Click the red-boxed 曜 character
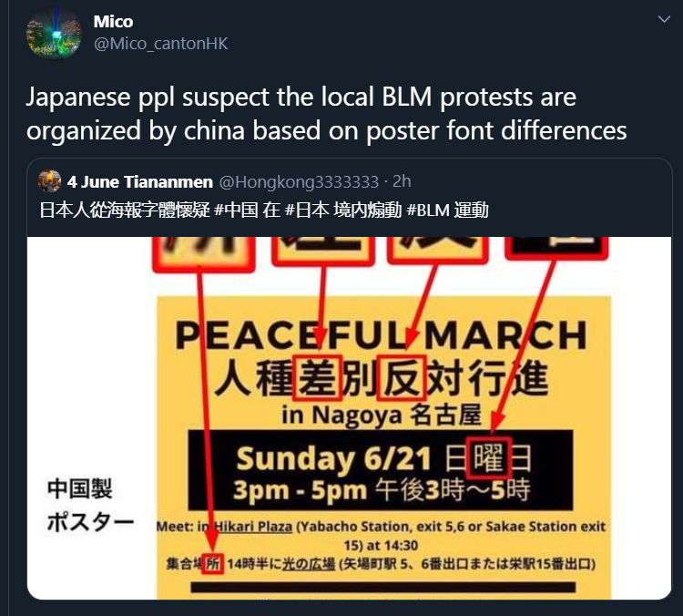683x616 pixels. (x=489, y=457)
